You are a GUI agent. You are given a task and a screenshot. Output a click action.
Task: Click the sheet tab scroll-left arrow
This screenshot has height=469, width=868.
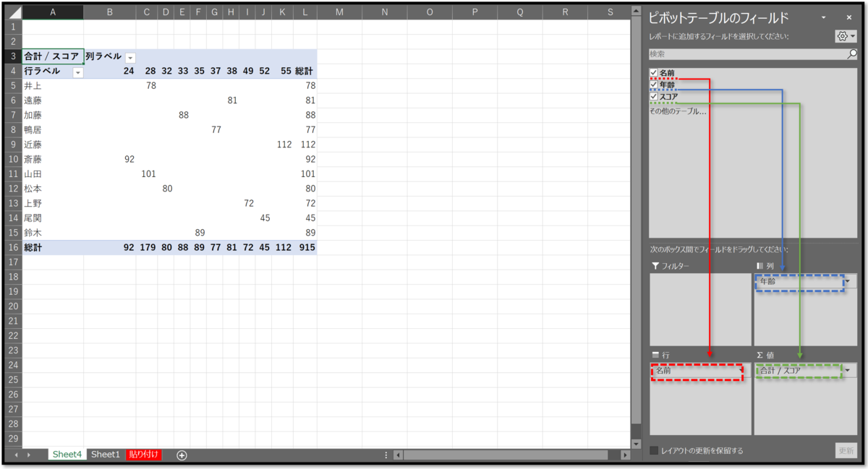tap(17, 455)
